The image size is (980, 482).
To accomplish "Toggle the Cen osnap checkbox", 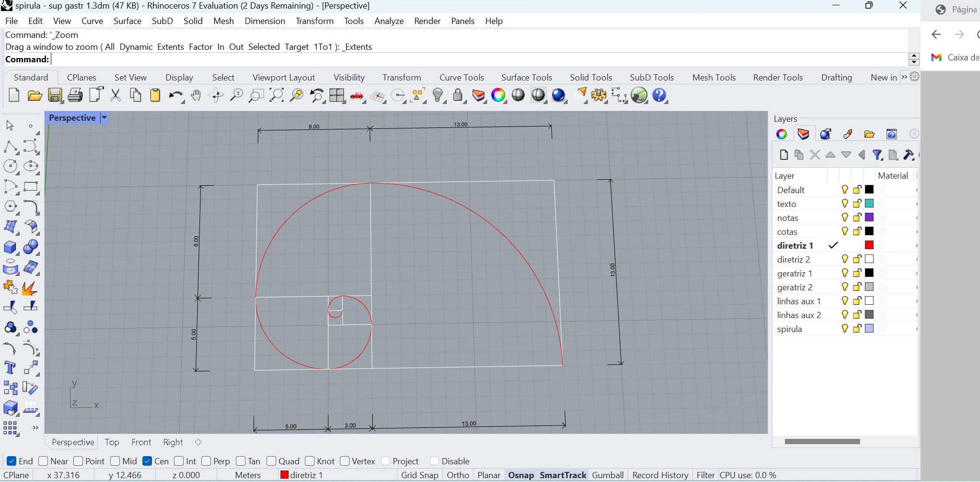I will (x=147, y=461).
